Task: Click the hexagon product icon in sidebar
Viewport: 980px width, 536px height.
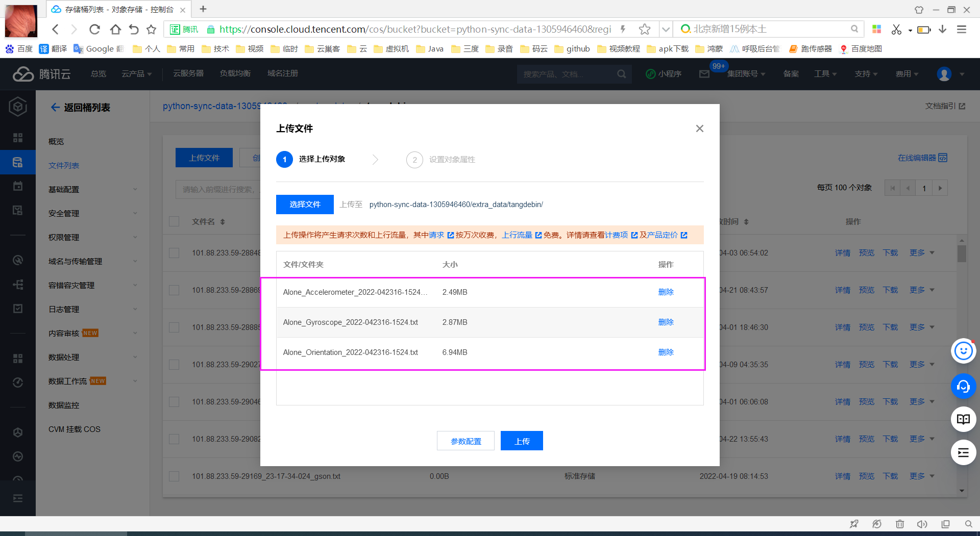Action: [x=18, y=107]
